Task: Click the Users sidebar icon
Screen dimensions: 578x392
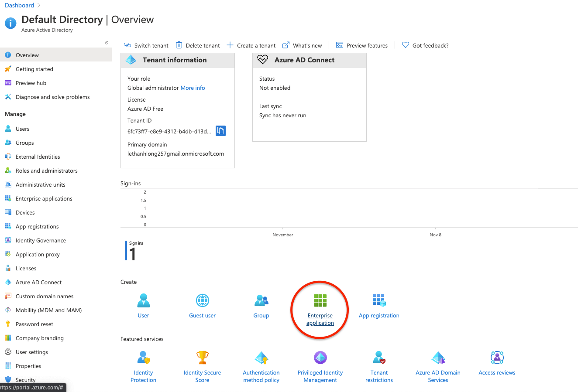Action: click(8, 129)
